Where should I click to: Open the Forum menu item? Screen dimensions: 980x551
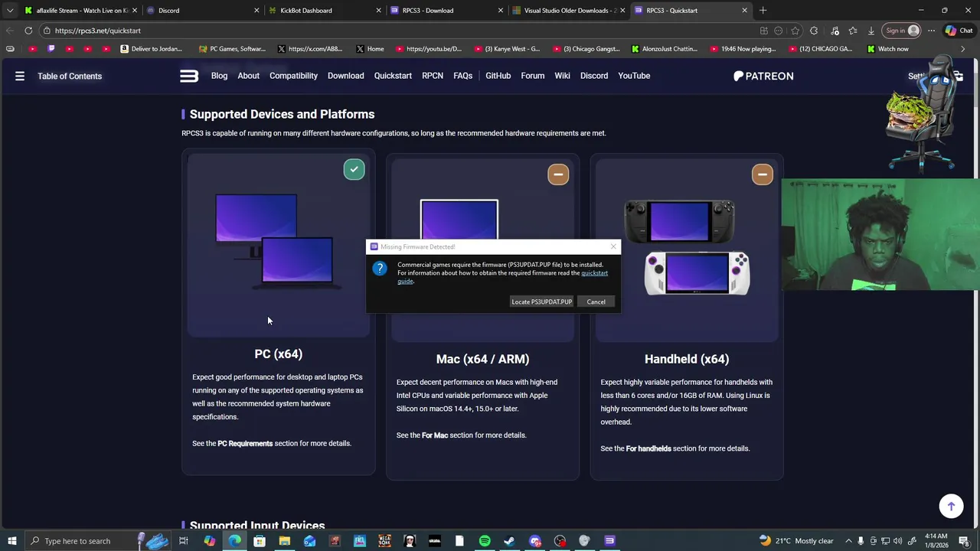[533, 76]
